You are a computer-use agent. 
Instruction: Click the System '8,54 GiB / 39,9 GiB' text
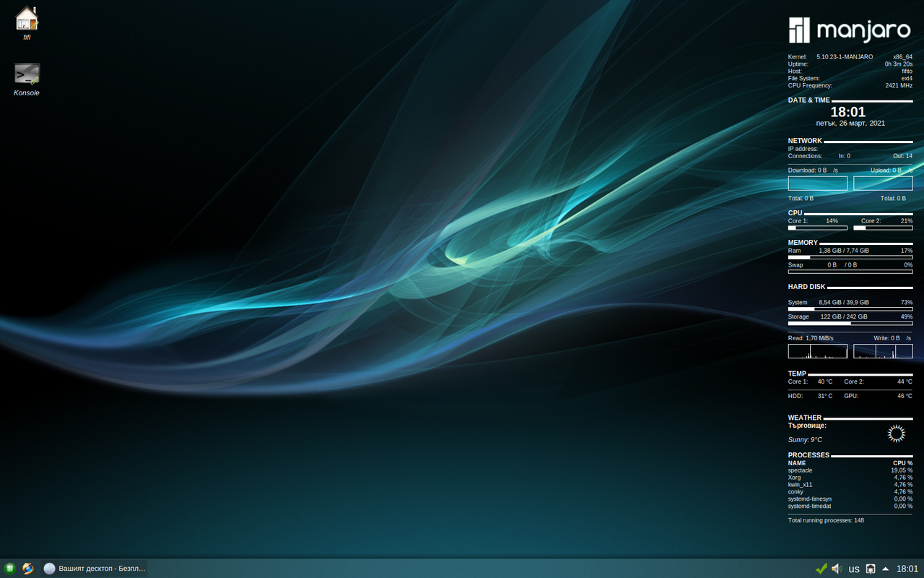point(844,302)
